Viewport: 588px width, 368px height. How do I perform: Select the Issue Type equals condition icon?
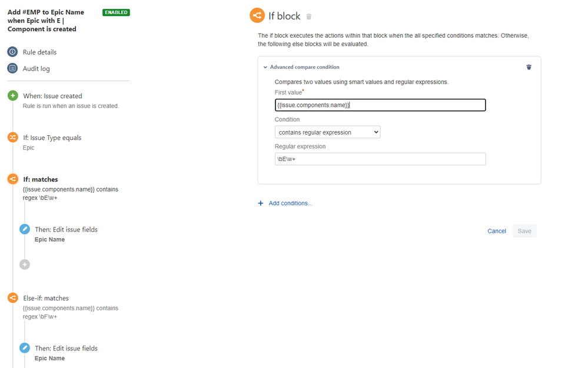pyautogui.click(x=12, y=138)
